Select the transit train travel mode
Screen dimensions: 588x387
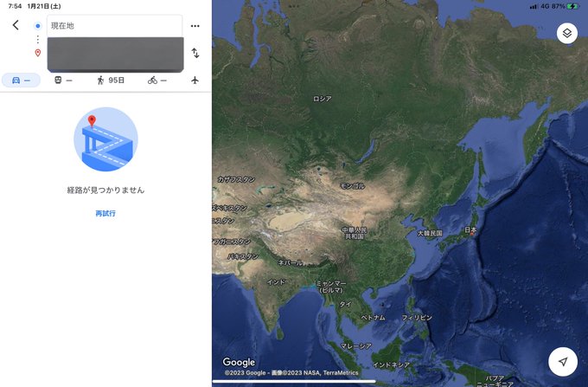coord(63,80)
